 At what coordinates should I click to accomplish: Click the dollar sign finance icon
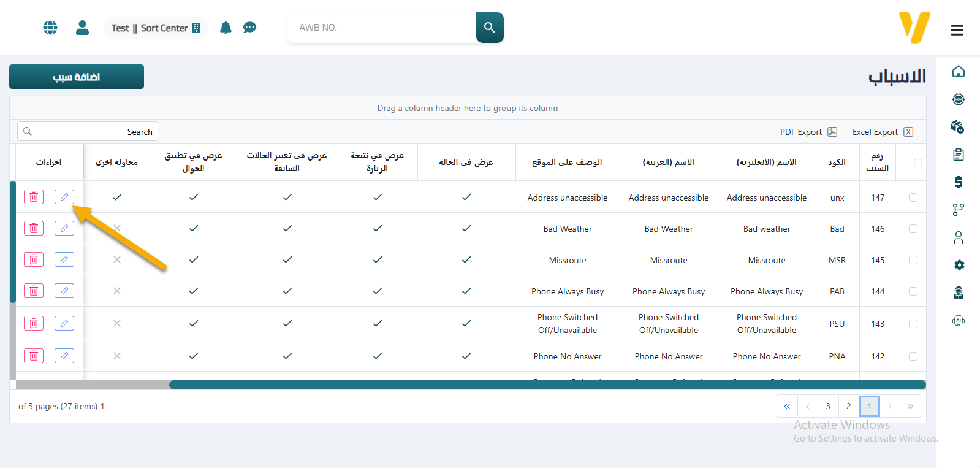[x=959, y=182]
